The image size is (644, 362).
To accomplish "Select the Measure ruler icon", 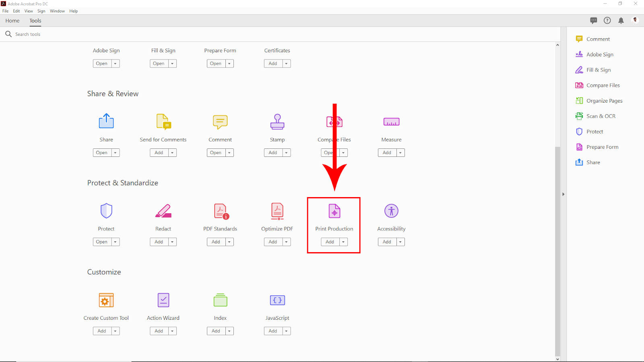I will (391, 122).
